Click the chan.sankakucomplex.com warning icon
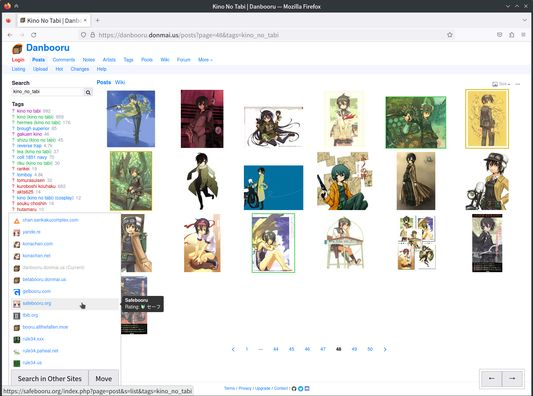 [x=17, y=221]
